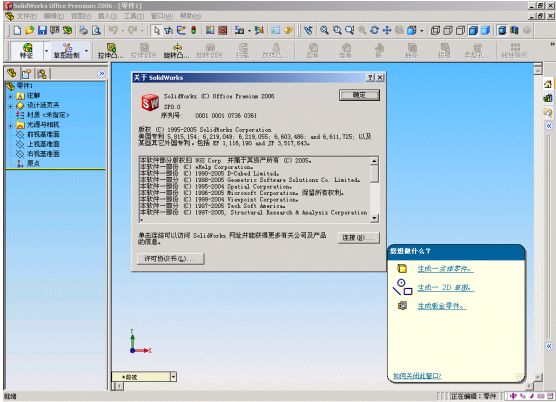Click the New document icon in toolbar
556x402 pixels.
coord(17,30)
